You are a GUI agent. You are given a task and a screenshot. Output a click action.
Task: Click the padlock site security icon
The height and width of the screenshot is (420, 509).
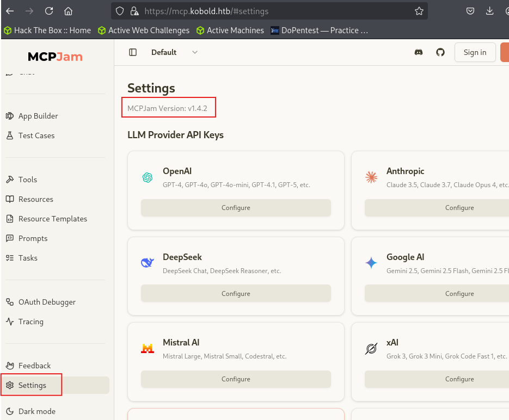pos(134,11)
